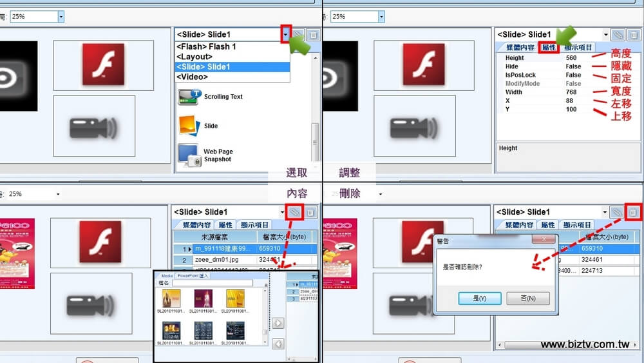Click the red-outlined paperclip select-content icon
Viewport: 644px width, 363px height.
(x=295, y=211)
